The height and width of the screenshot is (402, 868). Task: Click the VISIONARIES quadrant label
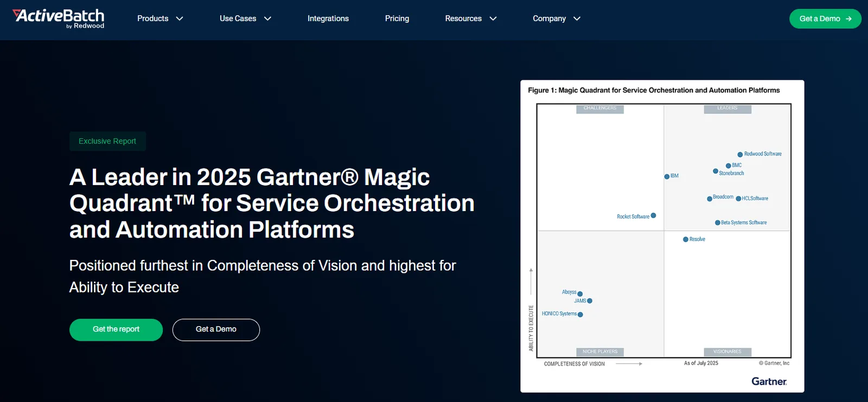tap(727, 352)
